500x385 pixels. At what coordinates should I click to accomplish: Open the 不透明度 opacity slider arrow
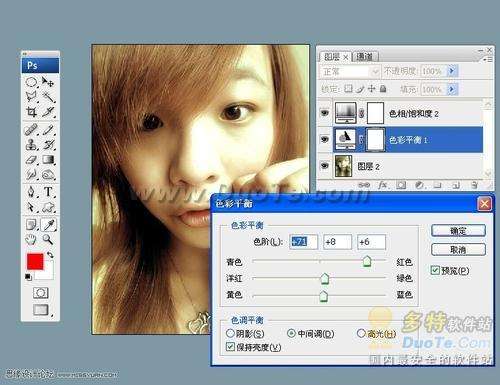pyautogui.click(x=452, y=71)
